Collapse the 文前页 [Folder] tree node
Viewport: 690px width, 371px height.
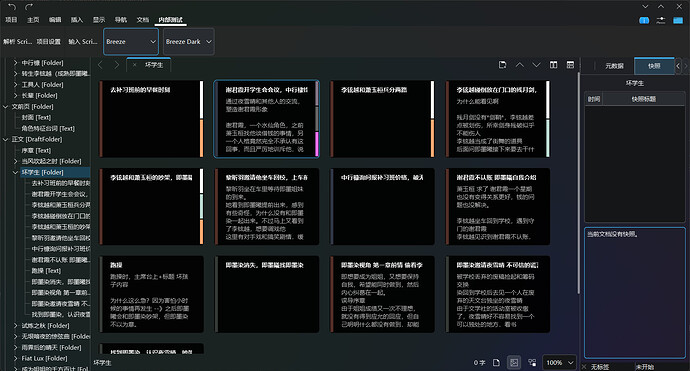pos(6,107)
